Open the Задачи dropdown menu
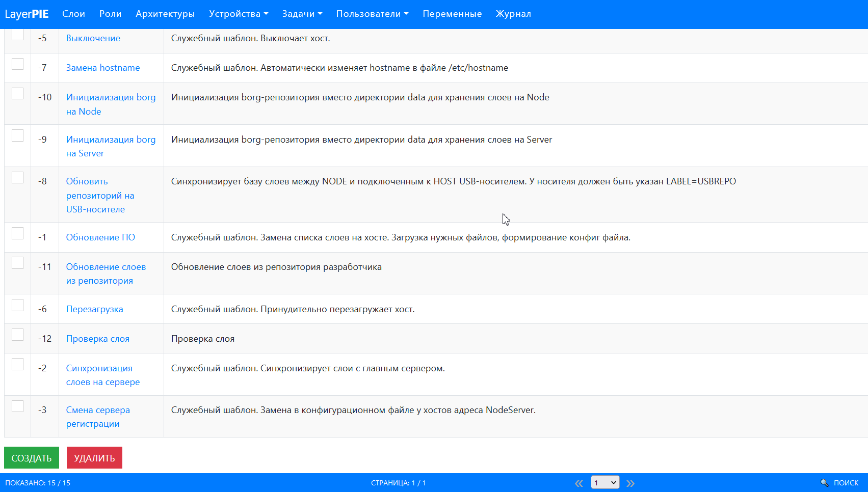This screenshot has height=492, width=868. click(x=301, y=14)
